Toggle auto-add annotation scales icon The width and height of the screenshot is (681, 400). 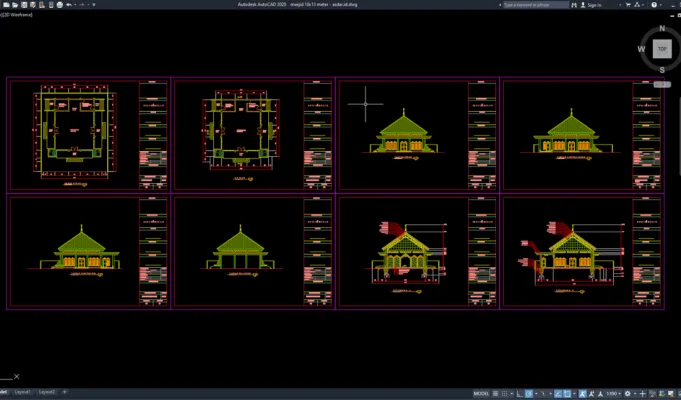point(591,394)
